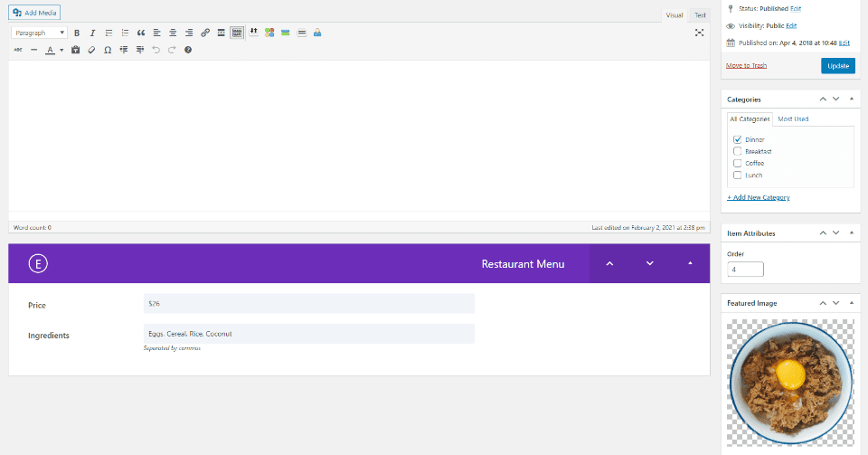Apply italic formatting
Image resolution: width=868 pixels, height=455 pixels.
[x=92, y=33]
